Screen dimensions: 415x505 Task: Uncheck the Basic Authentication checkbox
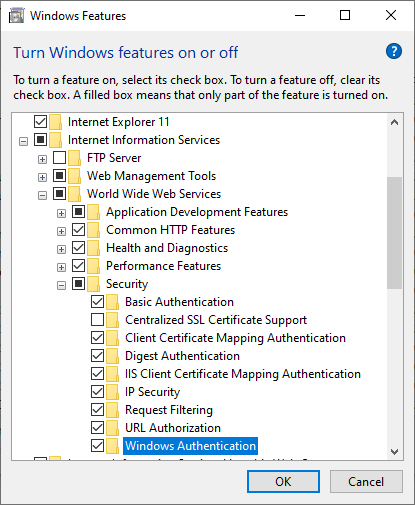97,301
